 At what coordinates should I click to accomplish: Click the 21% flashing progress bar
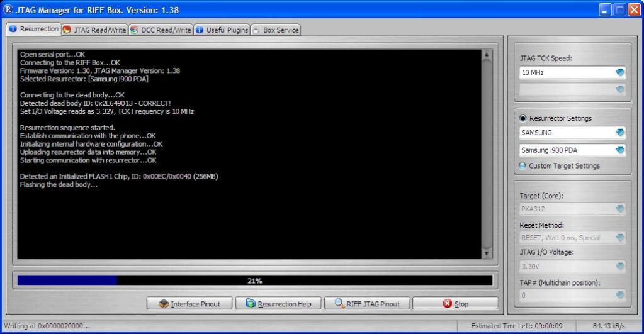pyautogui.click(x=255, y=281)
